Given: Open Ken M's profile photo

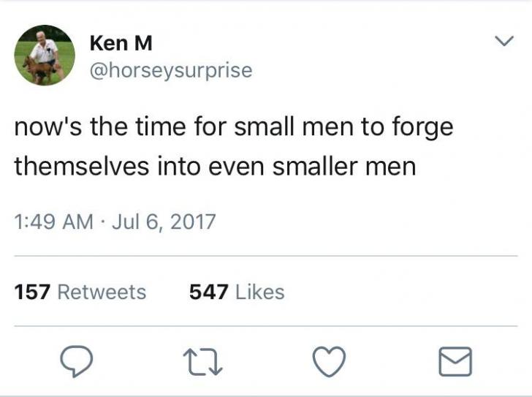Looking at the screenshot, I should point(45,56).
